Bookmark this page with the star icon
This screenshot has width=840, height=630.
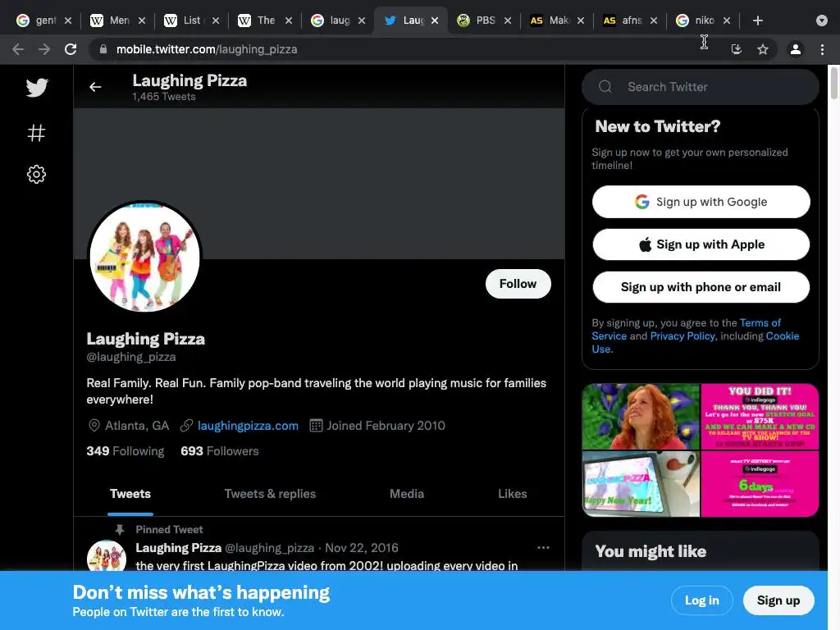click(763, 49)
